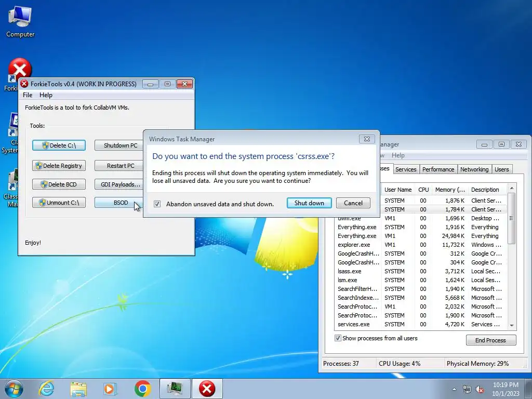Switch to Networking tab
Image resolution: width=532 pixels, height=399 pixels.
[474, 169]
